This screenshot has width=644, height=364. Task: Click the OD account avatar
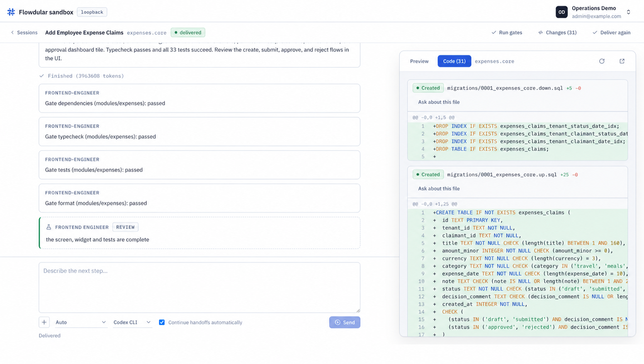(562, 12)
